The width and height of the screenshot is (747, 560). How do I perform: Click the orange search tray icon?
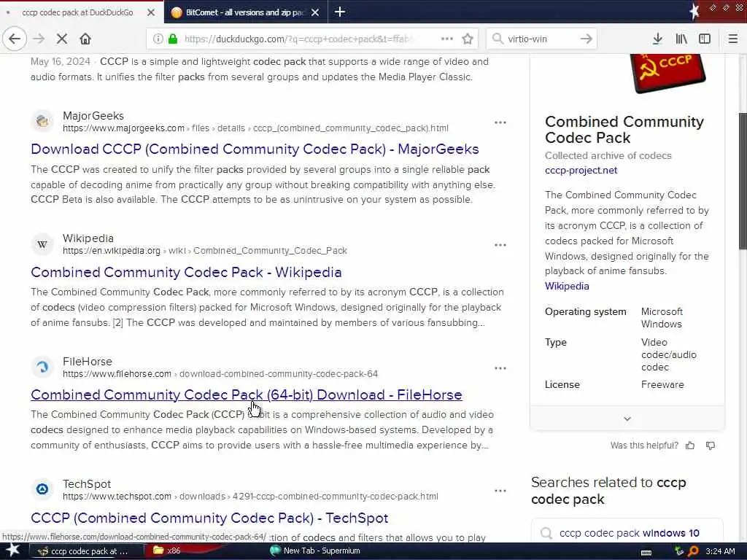[693, 551]
